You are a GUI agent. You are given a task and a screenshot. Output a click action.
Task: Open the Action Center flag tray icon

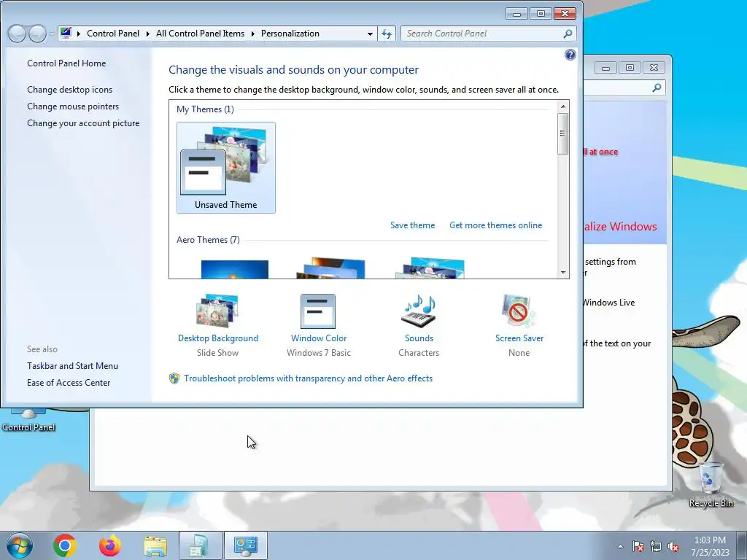(x=638, y=546)
